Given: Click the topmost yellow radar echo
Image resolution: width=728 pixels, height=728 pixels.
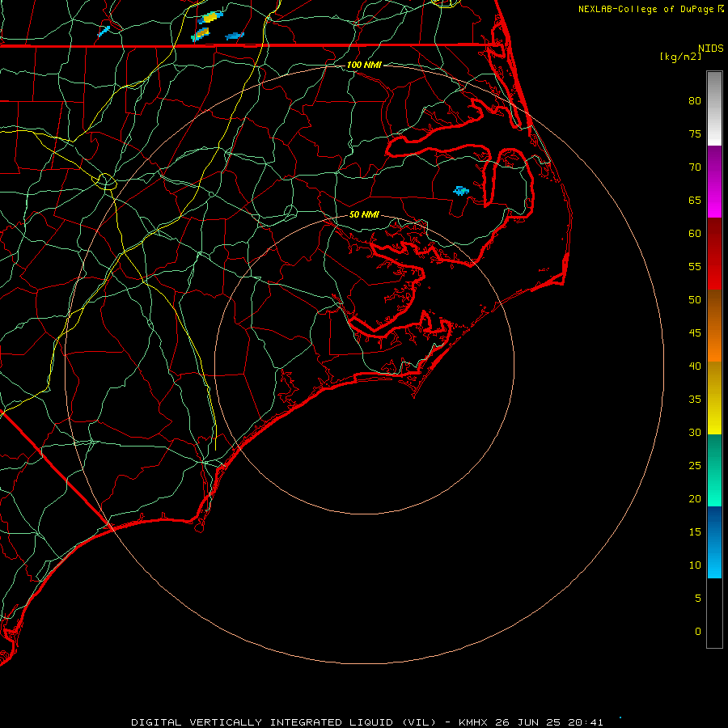Looking at the screenshot, I should [x=211, y=17].
